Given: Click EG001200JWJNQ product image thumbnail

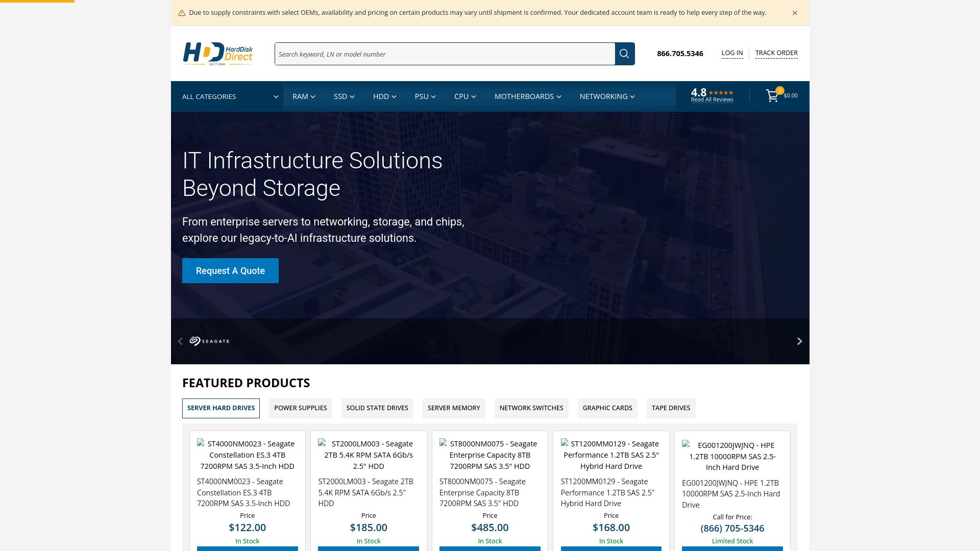Looking at the screenshot, I should tap(732, 456).
